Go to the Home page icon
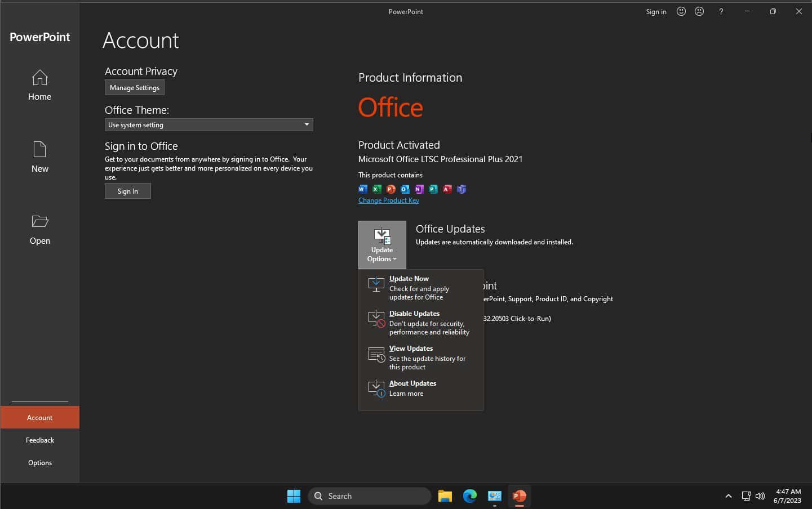 click(39, 78)
